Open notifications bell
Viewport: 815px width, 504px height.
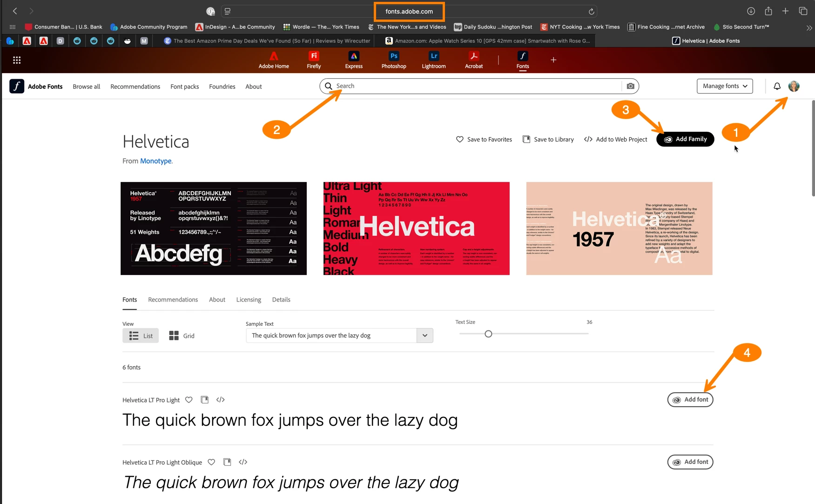coord(777,86)
